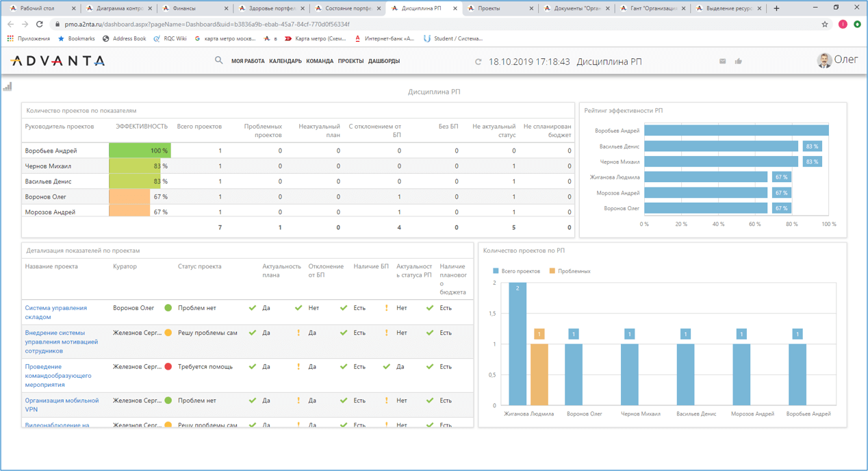Click the bar-chart icon under the logo
The width and height of the screenshot is (868, 471).
8,86
